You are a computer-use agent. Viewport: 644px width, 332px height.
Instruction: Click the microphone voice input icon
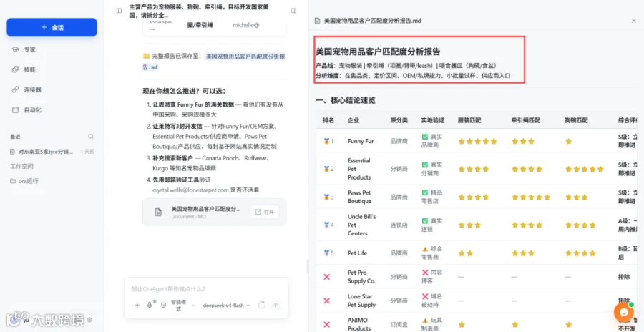(x=150, y=306)
